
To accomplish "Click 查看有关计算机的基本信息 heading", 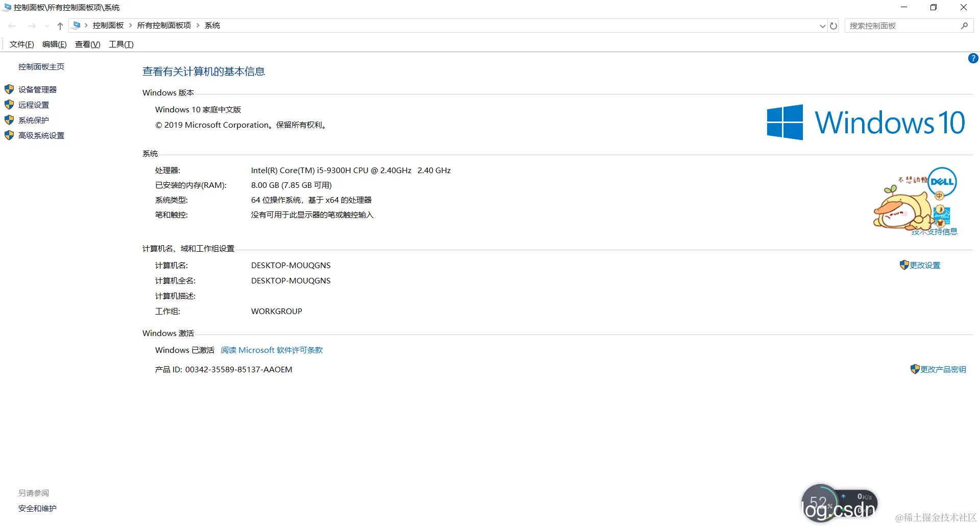I will (204, 71).
